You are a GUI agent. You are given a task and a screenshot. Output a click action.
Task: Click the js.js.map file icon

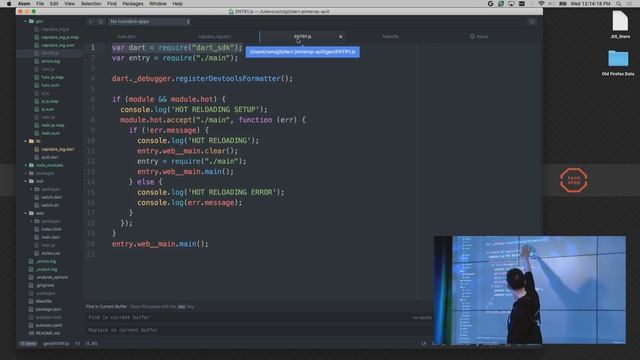pyautogui.click(x=37, y=101)
